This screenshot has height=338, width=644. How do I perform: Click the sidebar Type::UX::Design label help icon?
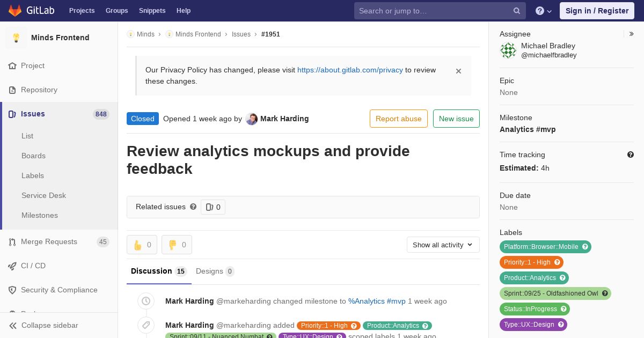pos(561,325)
